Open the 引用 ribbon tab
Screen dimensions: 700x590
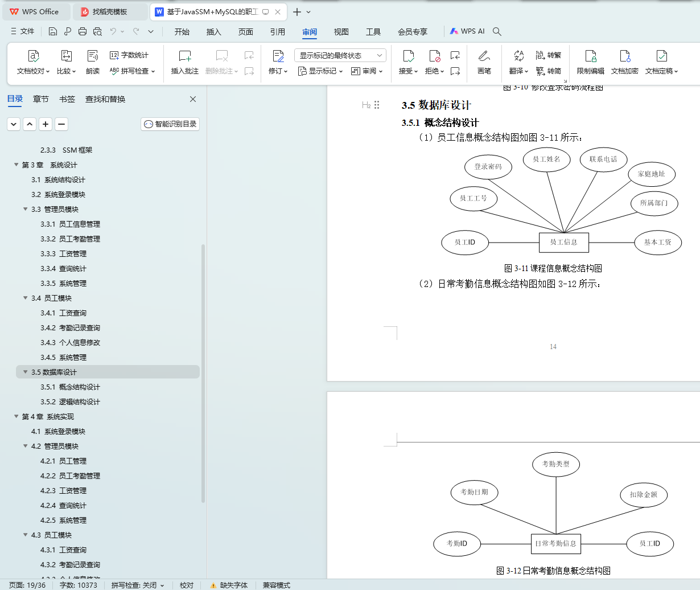click(x=278, y=32)
